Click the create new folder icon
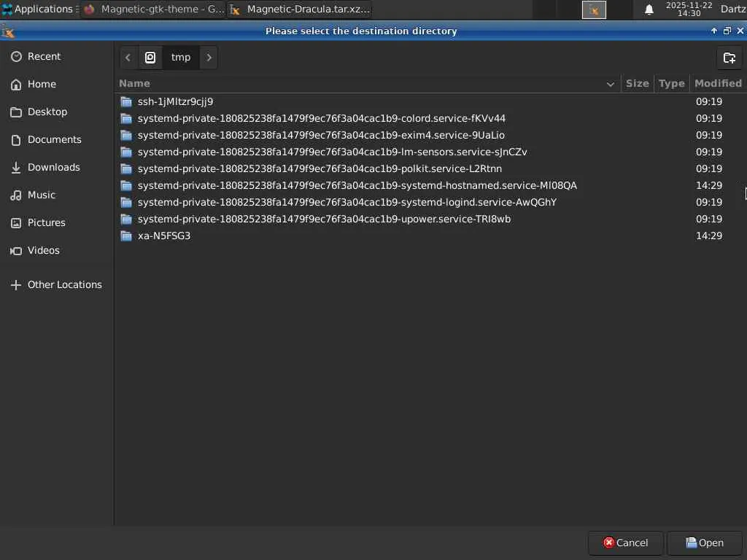Viewport: 747px width, 560px height. pos(729,58)
